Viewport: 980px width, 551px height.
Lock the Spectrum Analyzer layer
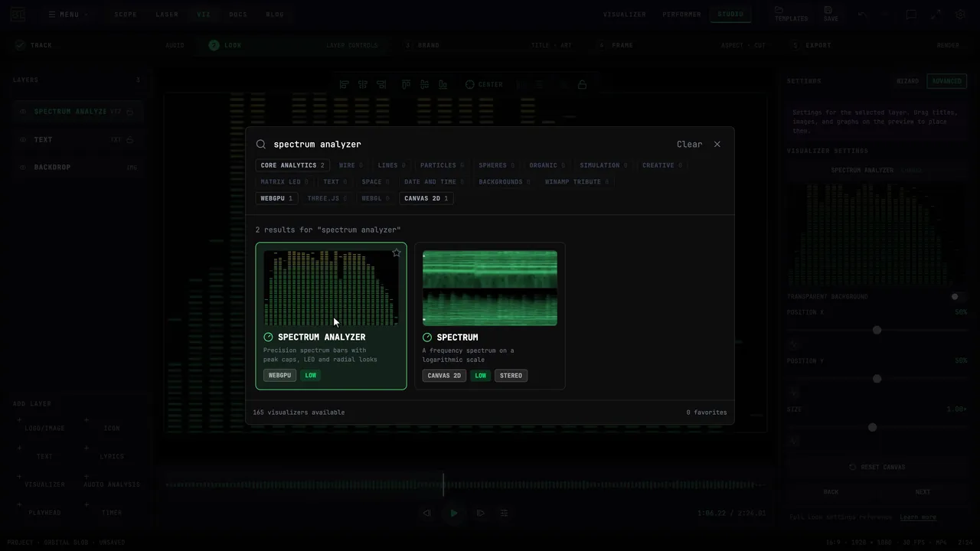130,112
